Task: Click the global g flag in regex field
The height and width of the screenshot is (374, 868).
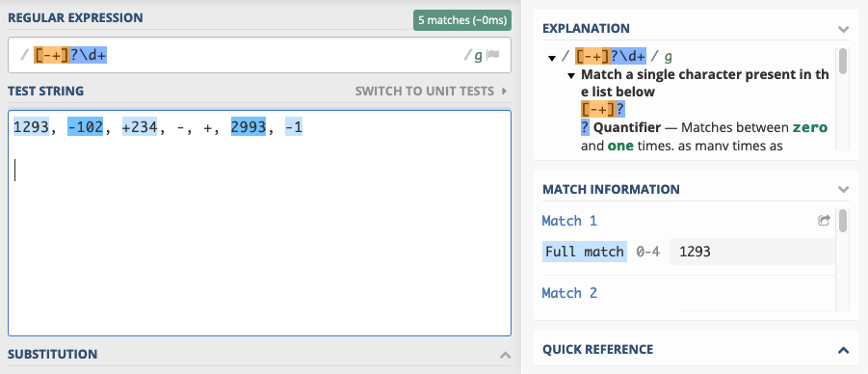Action: pos(478,55)
